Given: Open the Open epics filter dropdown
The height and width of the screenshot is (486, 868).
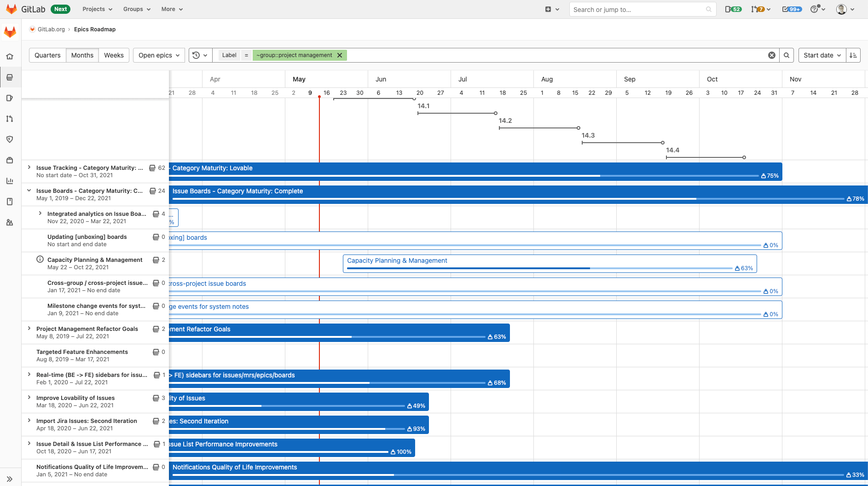Looking at the screenshot, I should pyautogui.click(x=158, y=55).
